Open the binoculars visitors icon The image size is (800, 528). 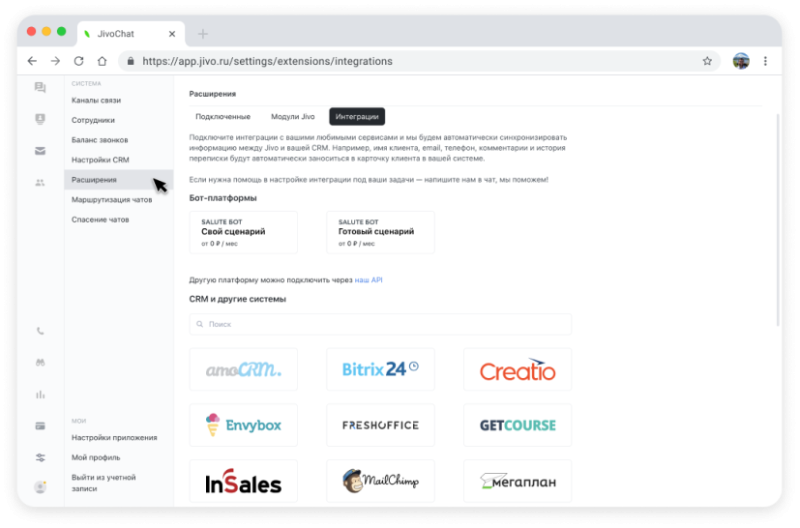(x=40, y=363)
